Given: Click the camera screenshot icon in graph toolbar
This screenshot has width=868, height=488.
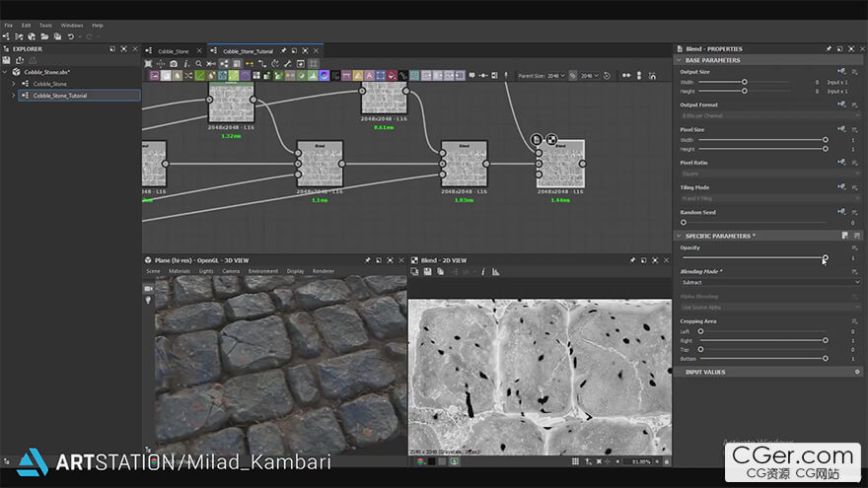Looking at the screenshot, I should click(x=174, y=64).
